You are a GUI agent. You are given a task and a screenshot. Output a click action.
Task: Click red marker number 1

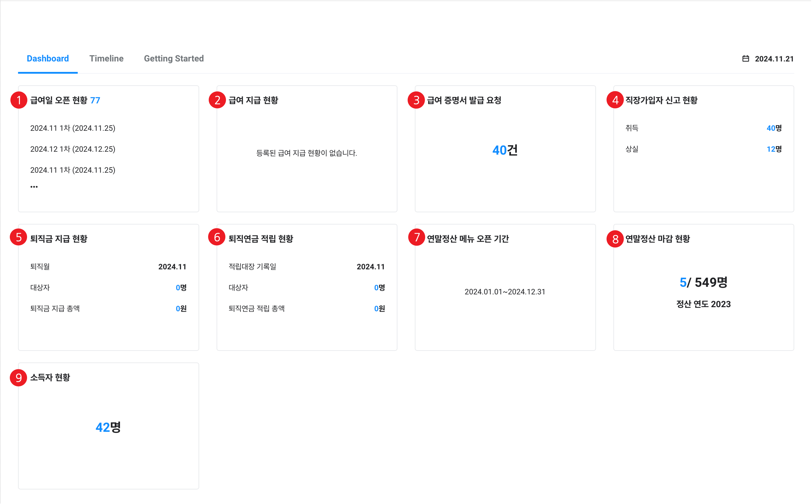[19, 100]
